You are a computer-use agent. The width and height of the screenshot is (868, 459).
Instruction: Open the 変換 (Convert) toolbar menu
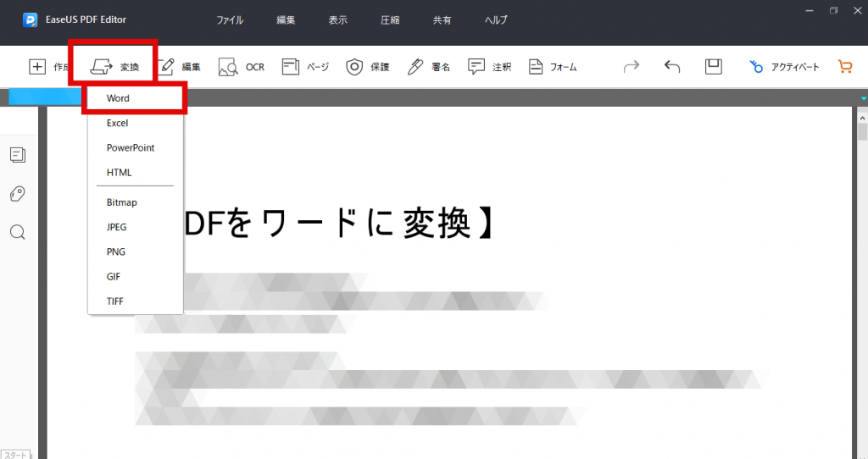[x=114, y=67]
